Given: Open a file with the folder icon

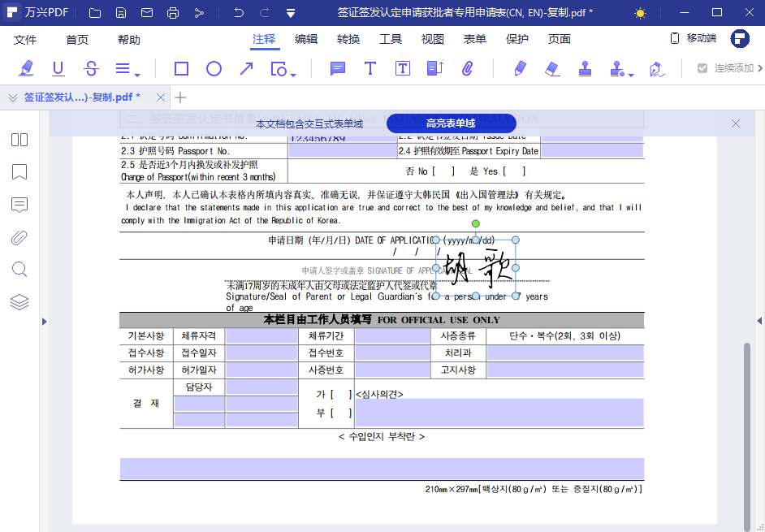Looking at the screenshot, I should coord(95,13).
